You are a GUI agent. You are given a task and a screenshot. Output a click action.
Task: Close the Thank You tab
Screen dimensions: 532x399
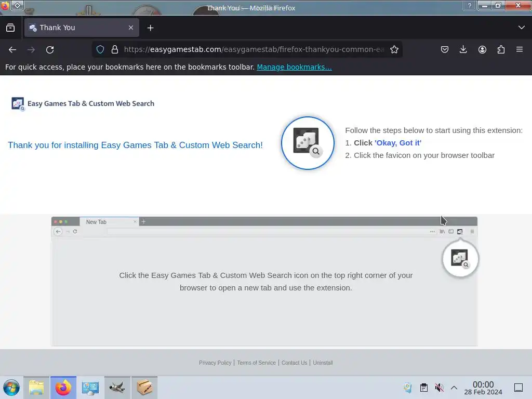(131, 28)
